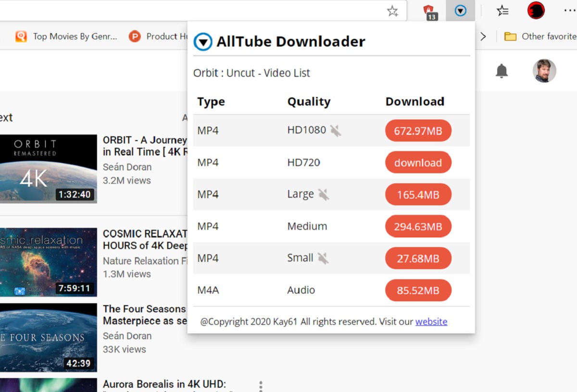Open Aurora Borealis video options menu
Viewport: 577px width, 392px height.
(261, 386)
